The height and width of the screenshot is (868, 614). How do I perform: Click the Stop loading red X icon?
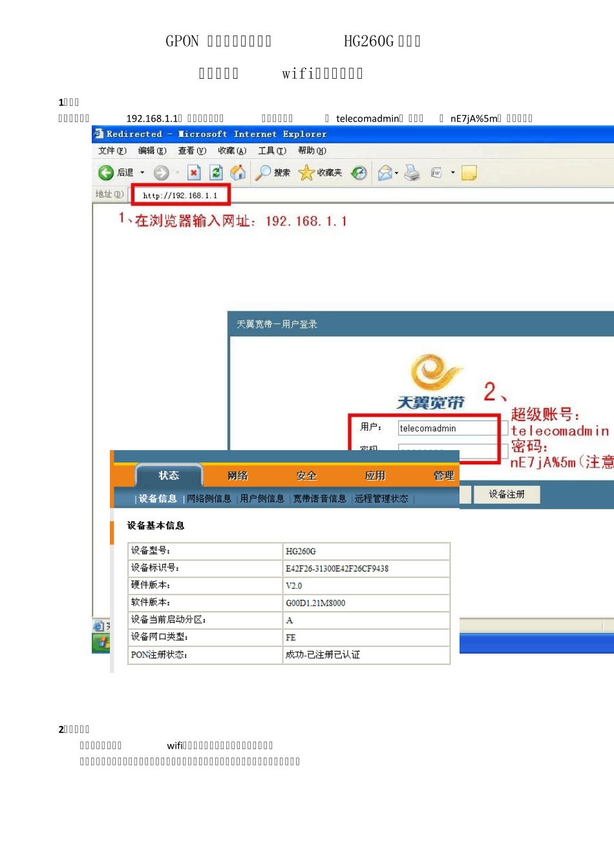click(x=193, y=172)
